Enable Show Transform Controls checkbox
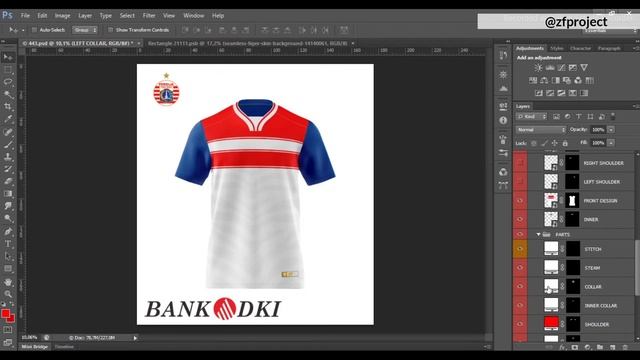Image resolution: width=640 pixels, height=360 pixels. pos(110,30)
